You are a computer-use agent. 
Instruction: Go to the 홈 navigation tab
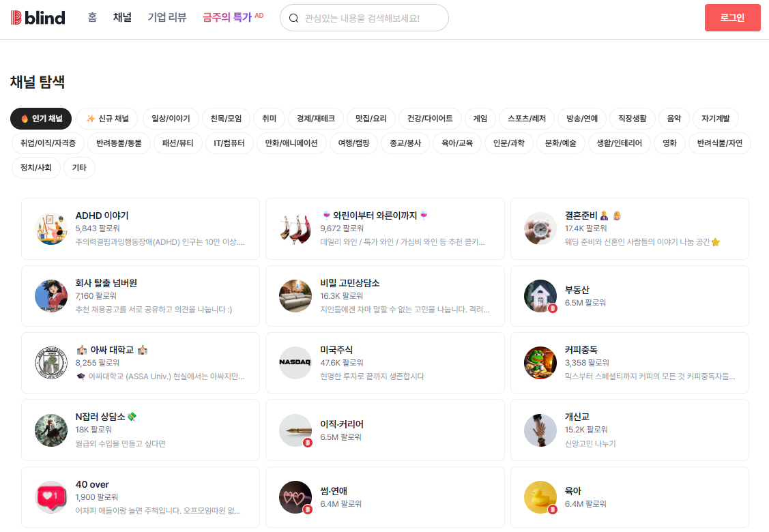pos(92,18)
